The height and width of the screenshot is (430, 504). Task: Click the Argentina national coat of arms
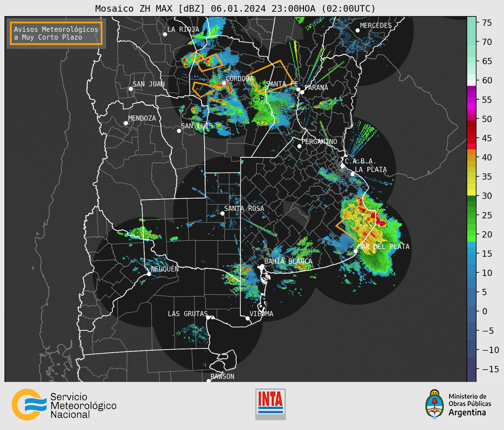(x=435, y=404)
